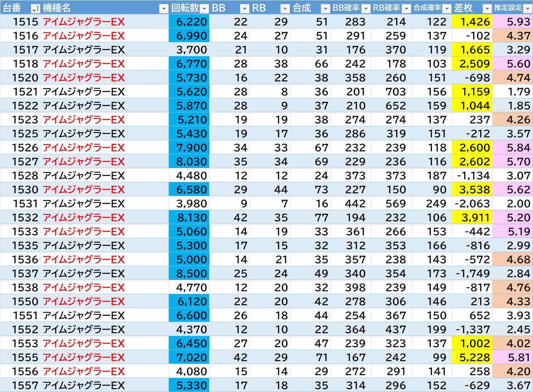Screen dimensions: 533x392
Task: Select RB count cell 44
Action: 270,190
